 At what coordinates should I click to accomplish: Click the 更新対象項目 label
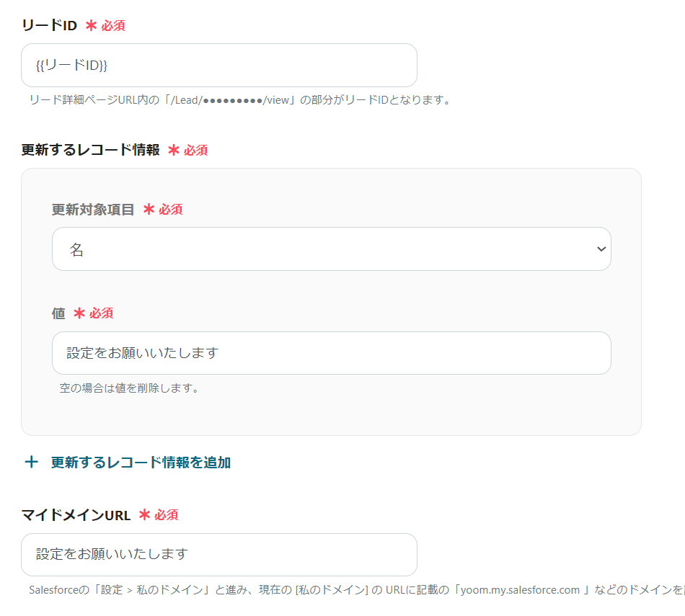[x=92, y=210]
